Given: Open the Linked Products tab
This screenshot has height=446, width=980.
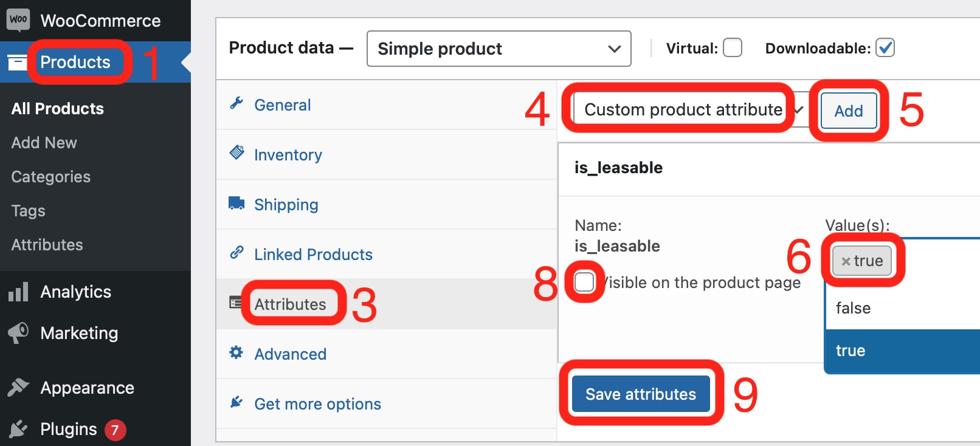Looking at the screenshot, I should 313,255.
